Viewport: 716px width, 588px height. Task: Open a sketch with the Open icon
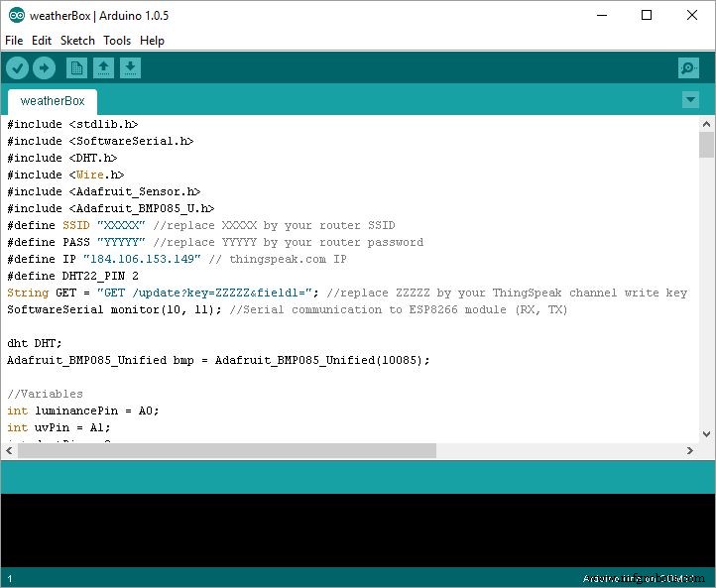[x=103, y=67]
